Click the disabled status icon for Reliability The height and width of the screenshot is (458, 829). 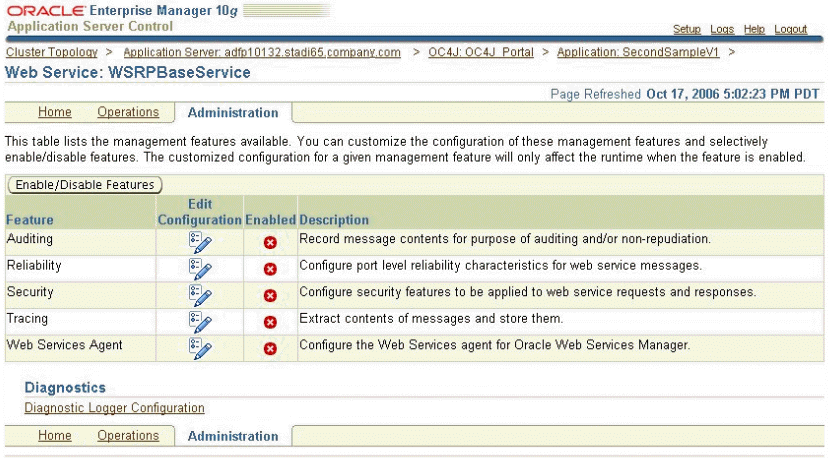coord(270,269)
